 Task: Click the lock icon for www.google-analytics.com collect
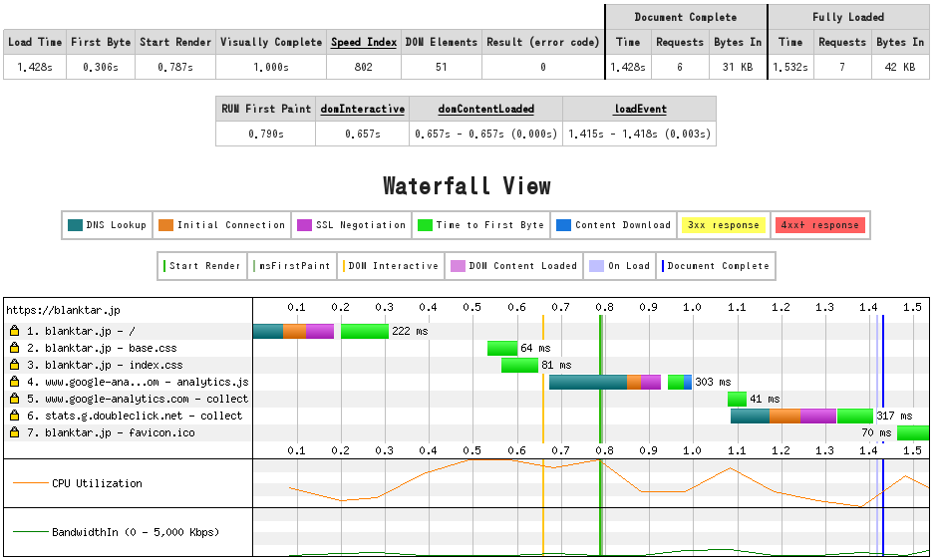pos(15,399)
